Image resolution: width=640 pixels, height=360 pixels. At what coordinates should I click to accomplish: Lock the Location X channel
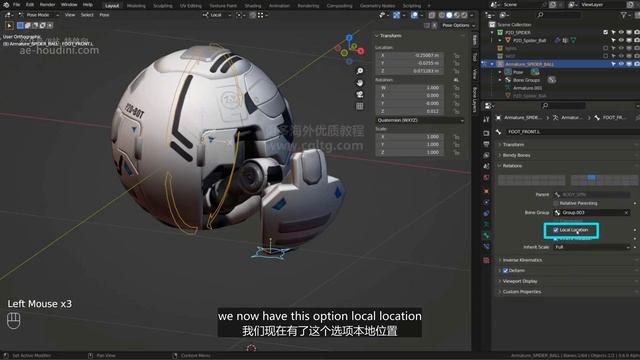tap(456, 56)
